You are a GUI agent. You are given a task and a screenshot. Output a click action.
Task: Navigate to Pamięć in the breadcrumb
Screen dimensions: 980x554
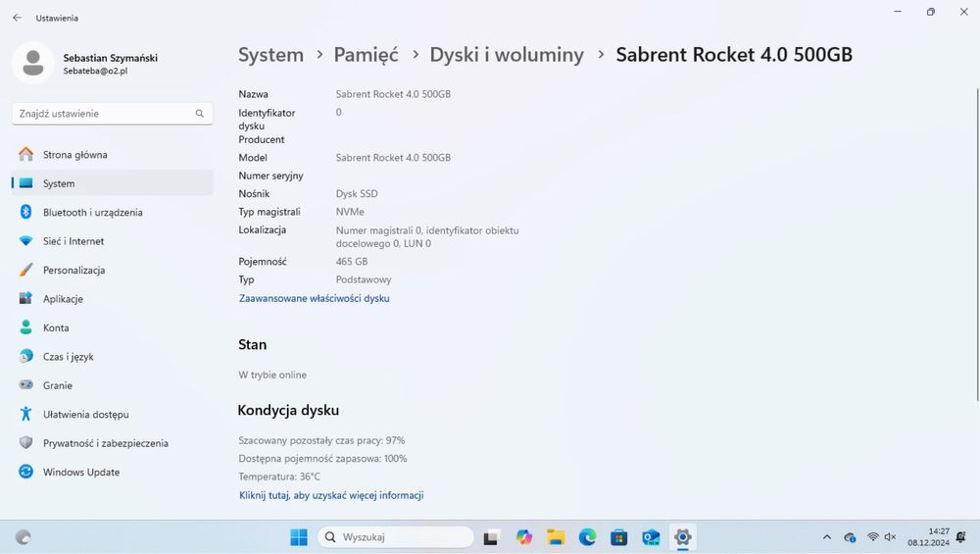point(366,54)
